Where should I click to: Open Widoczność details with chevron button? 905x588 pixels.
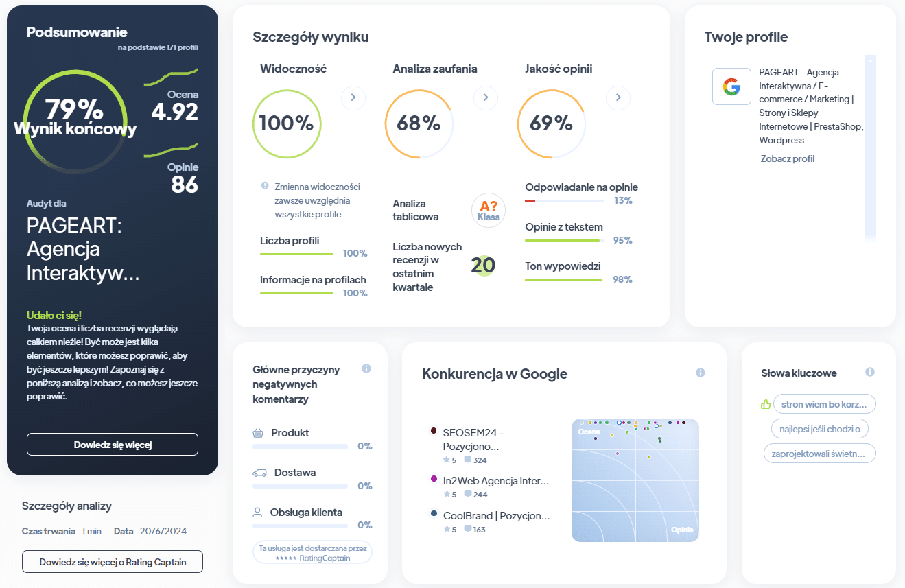click(353, 97)
